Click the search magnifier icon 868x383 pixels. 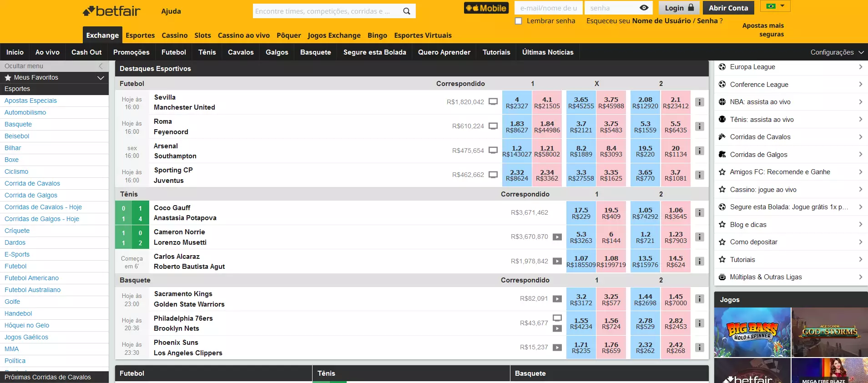click(x=406, y=11)
